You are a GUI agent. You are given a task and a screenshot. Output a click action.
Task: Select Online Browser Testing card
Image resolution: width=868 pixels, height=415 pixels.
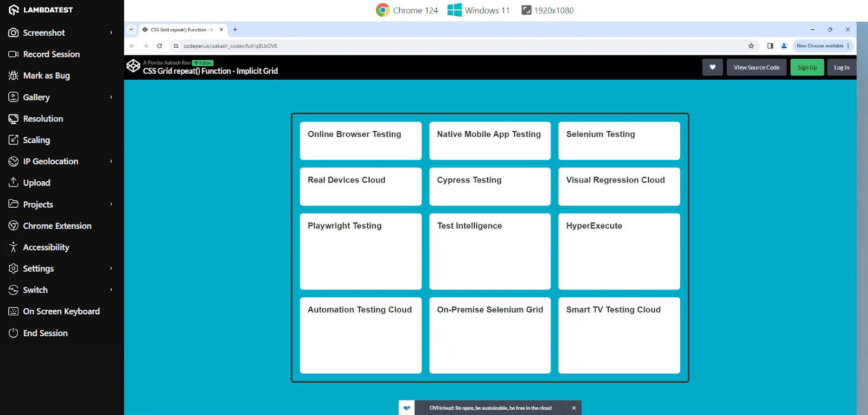pos(361,141)
